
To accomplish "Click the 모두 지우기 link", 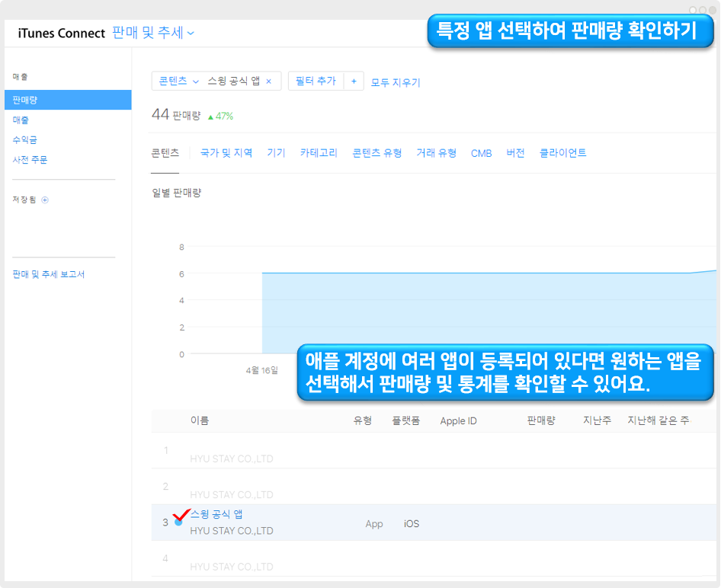I will pyautogui.click(x=396, y=82).
